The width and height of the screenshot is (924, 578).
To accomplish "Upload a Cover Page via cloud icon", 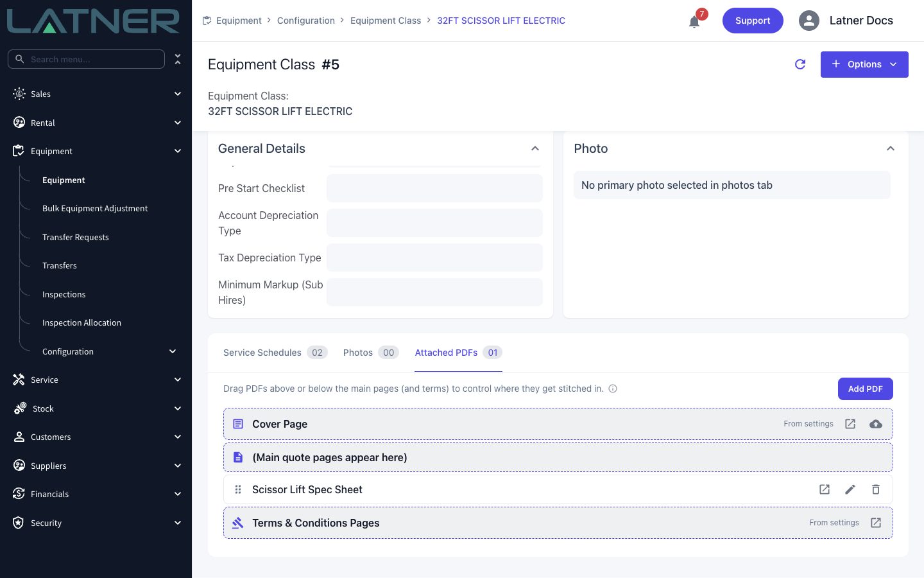I will click(876, 424).
